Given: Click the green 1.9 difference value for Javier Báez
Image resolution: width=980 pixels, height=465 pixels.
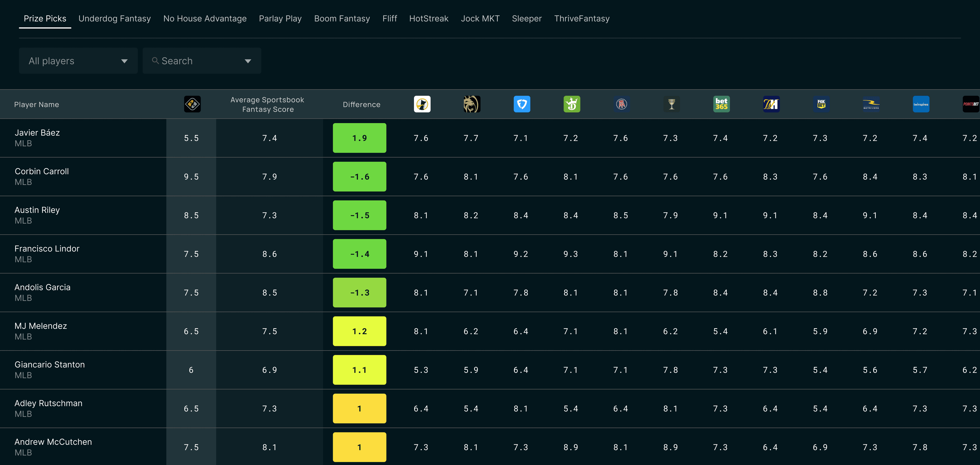Looking at the screenshot, I should pos(359,138).
